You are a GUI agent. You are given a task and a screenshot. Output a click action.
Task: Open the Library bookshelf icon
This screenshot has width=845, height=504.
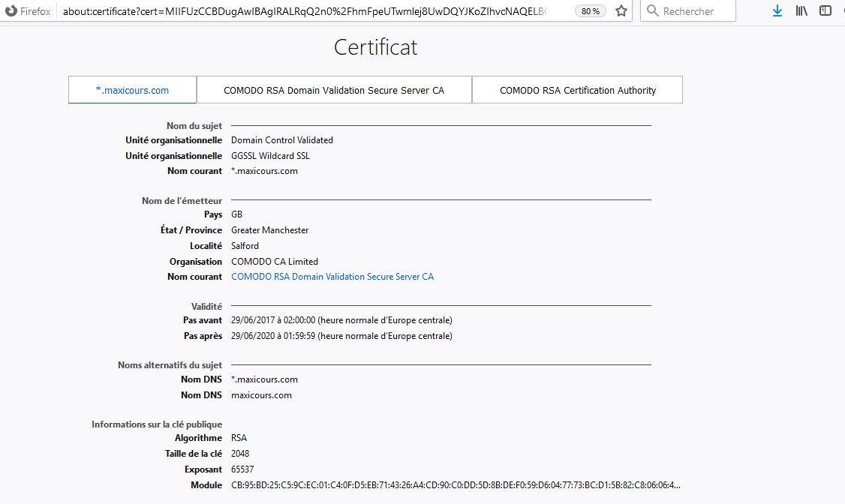[801, 10]
